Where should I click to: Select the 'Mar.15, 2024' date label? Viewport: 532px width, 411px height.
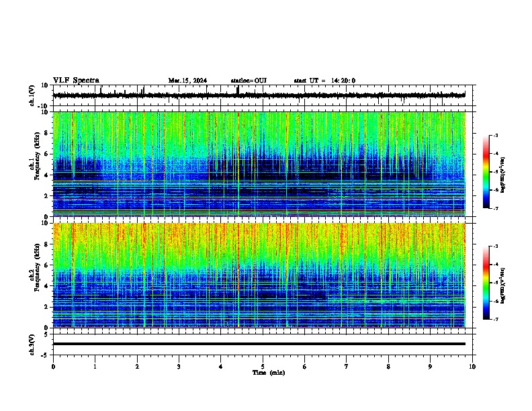pos(187,81)
